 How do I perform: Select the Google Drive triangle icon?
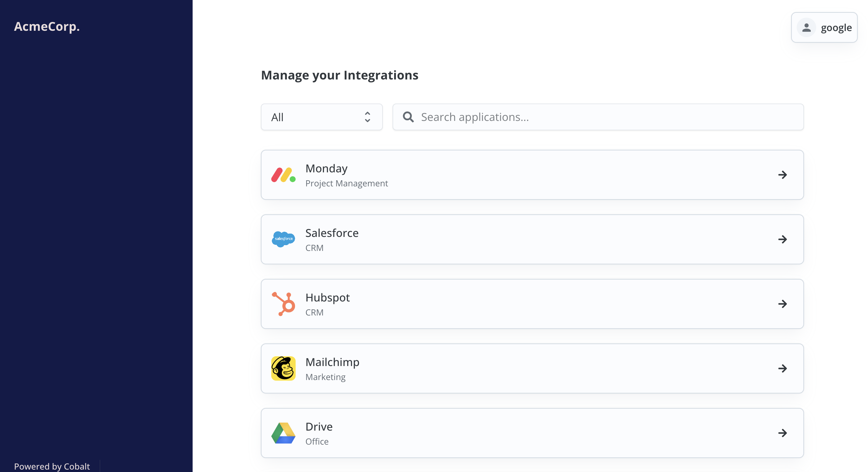(283, 433)
